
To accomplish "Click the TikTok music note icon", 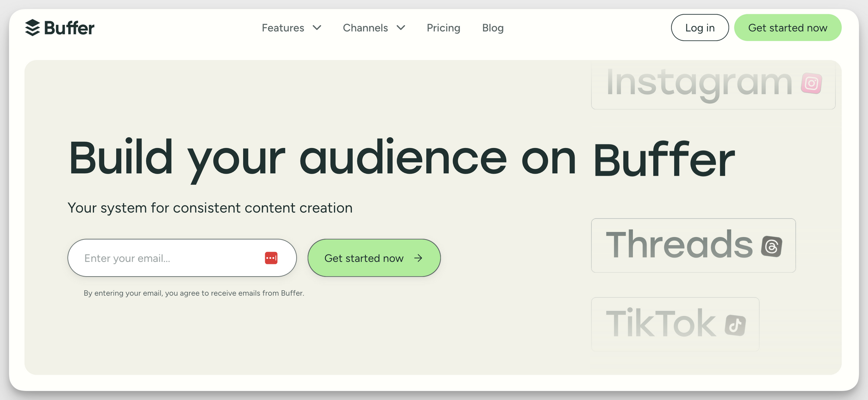I will (x=735, y=325).
